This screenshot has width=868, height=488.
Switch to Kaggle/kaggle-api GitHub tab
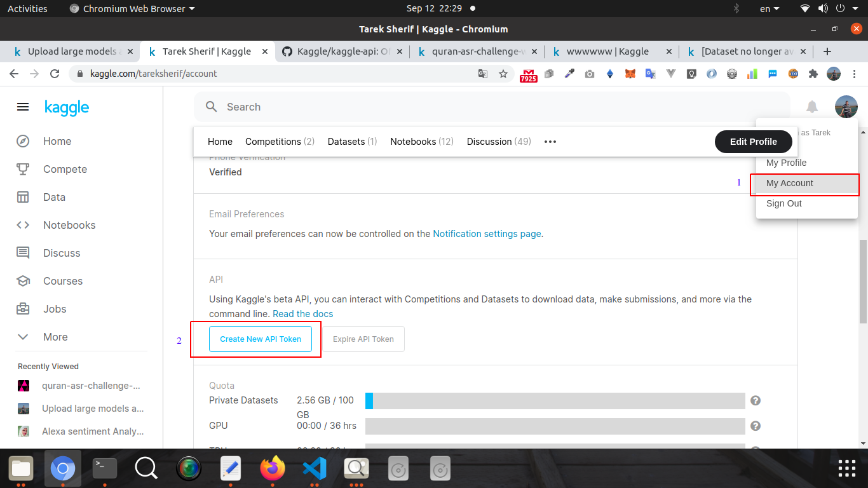click(x=341, y=51)
